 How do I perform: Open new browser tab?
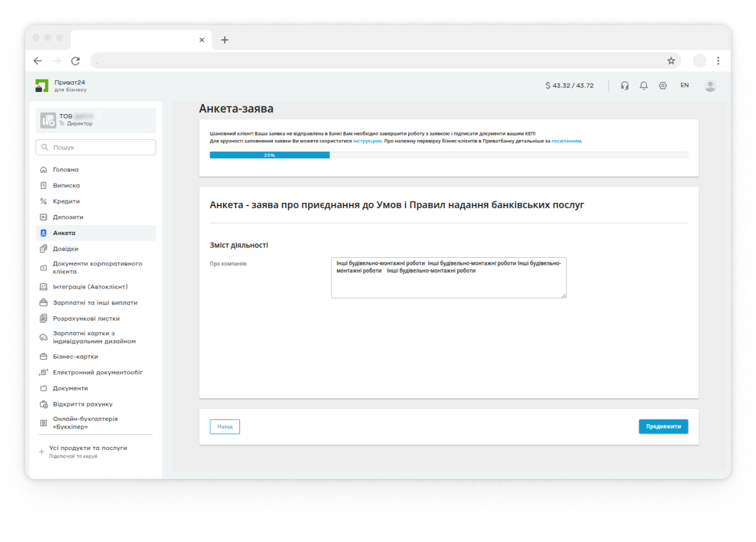click(x=225, y=40)
